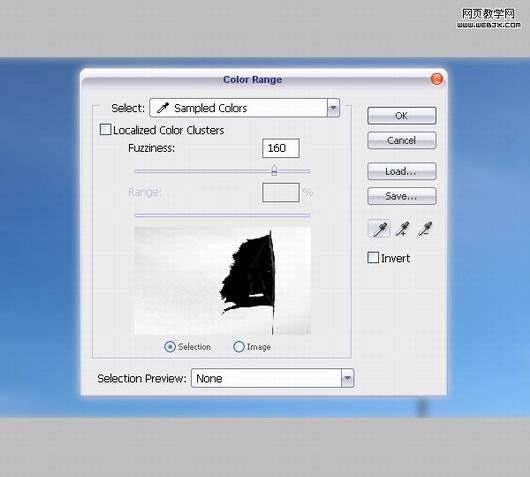Open the Selection Preview dropdown arrow
This screenshot has height=477, width=530.
[x=347, y=378]
